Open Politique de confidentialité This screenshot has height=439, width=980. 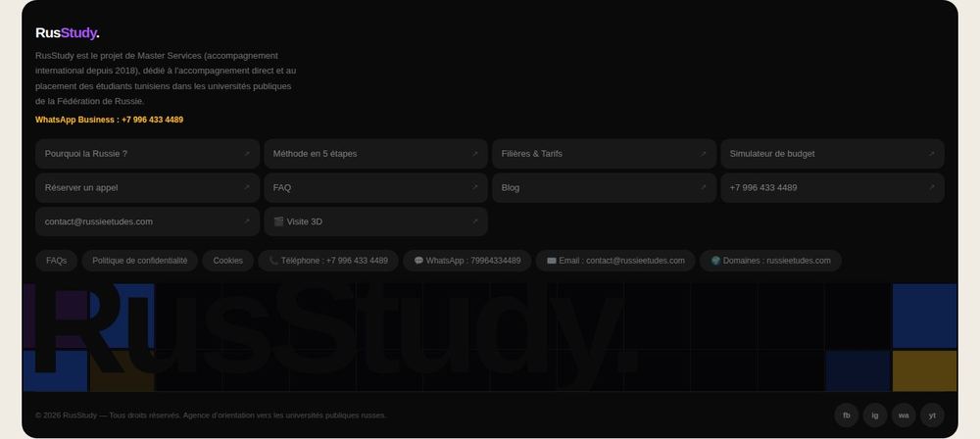(140, 261)
